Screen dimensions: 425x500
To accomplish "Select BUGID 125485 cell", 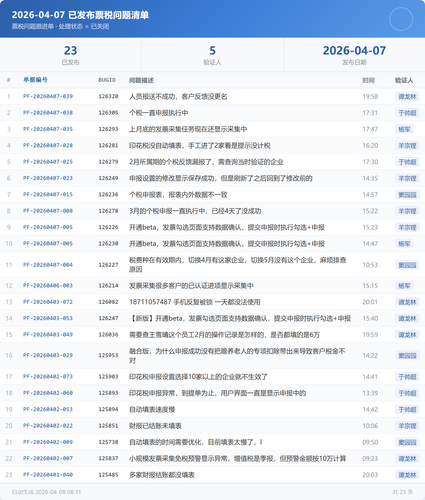I will [108, 475].
